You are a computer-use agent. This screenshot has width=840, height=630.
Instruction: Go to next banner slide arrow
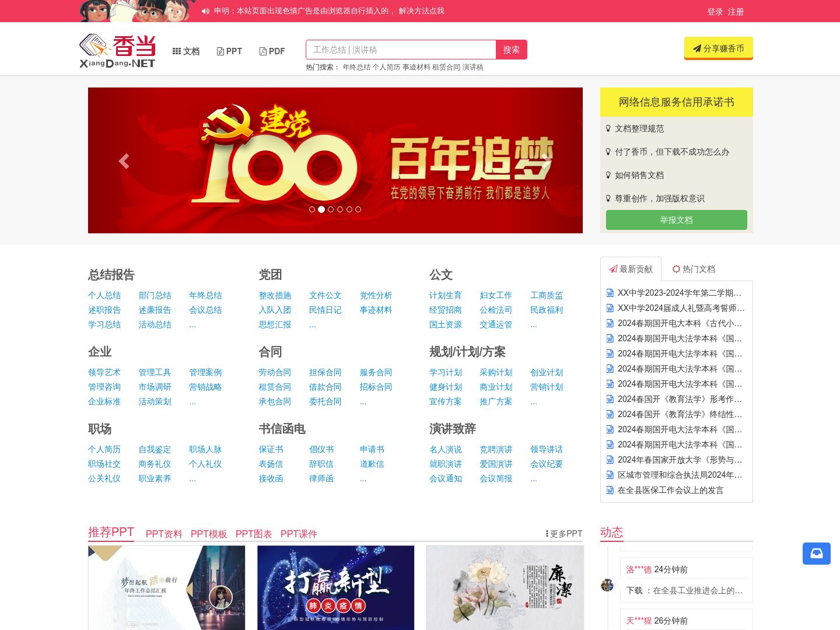pos(546,161)
